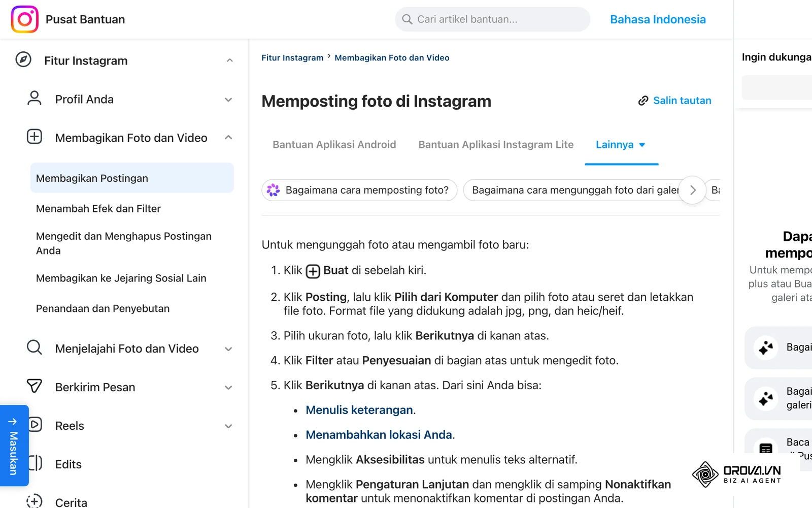Click the Fitur Instagram breadcrumb link
The height and width of the screenshot is (508, 812).
(292, 58)
